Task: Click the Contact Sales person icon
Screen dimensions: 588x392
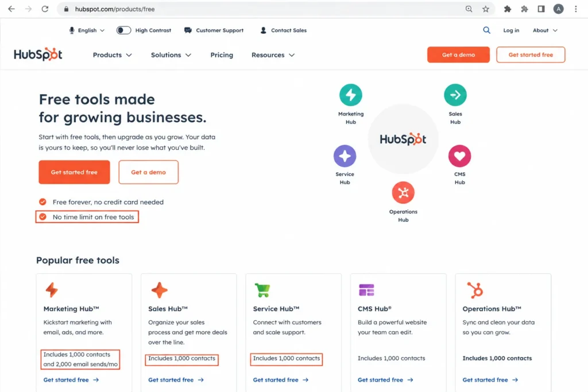Action: tap(263, 30)
